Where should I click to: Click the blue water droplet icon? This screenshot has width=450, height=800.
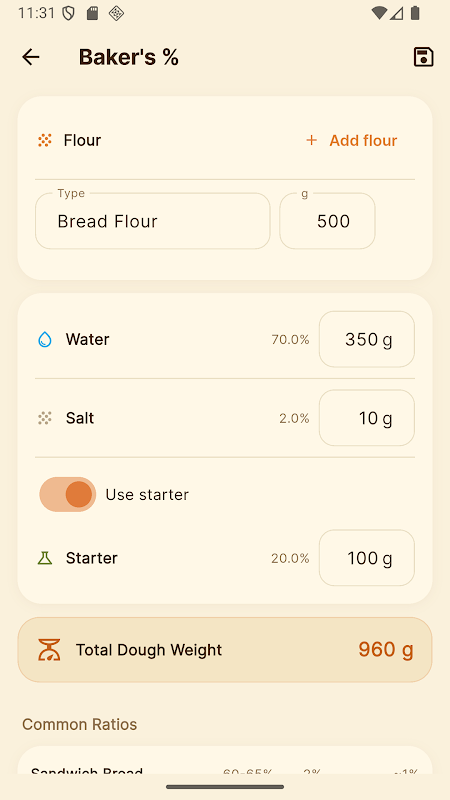(45, 339)
